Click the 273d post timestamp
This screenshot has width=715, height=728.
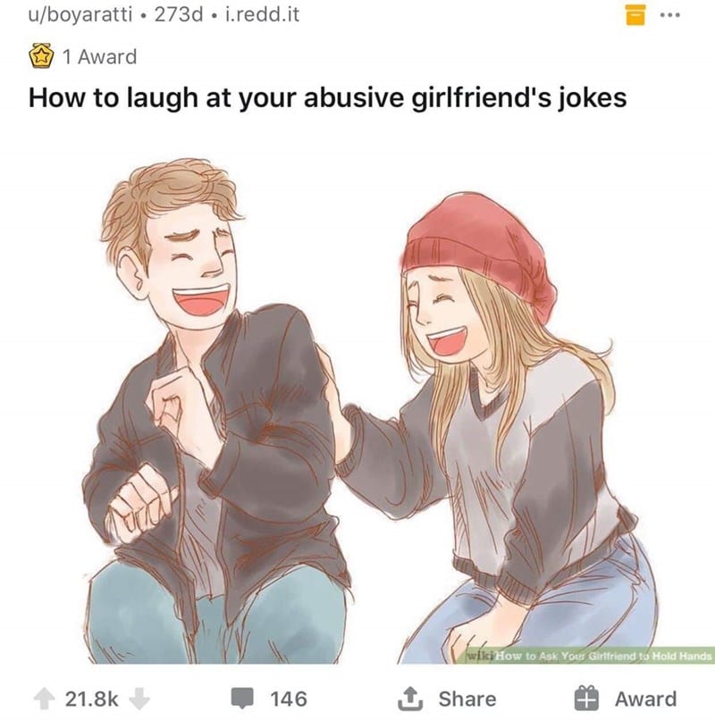point(179,15)
